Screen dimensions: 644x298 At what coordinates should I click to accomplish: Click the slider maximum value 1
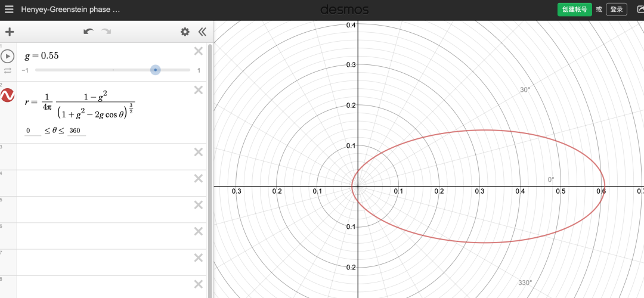(199, 70)
